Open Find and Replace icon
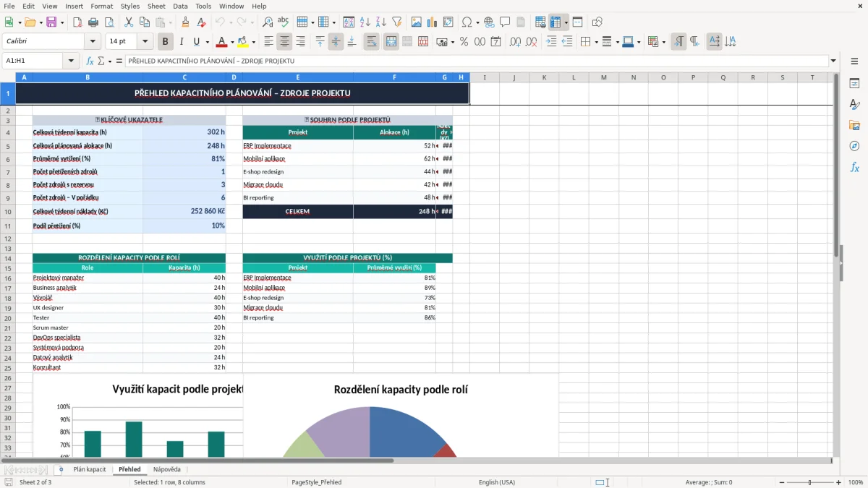 [x=268, y=22]
